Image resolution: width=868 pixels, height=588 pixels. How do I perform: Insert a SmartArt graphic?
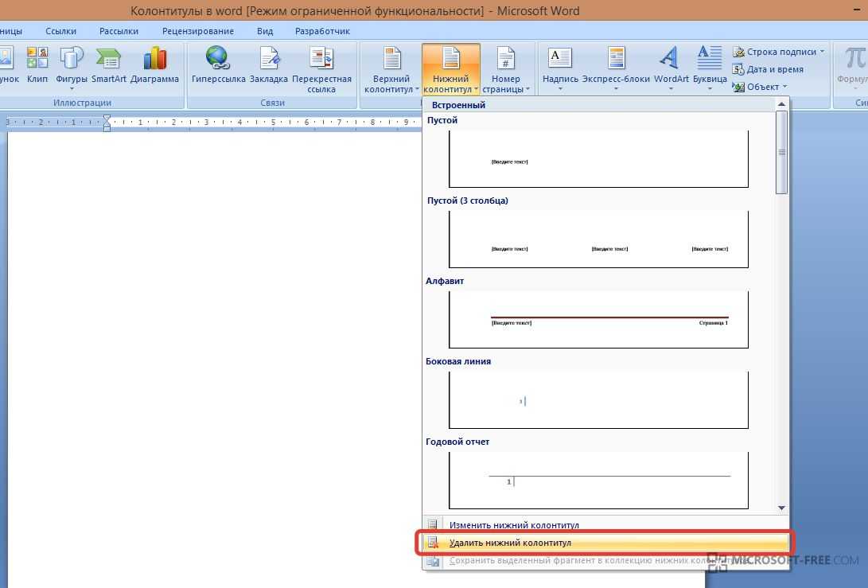pyautogui.click(x=108, y=64)
